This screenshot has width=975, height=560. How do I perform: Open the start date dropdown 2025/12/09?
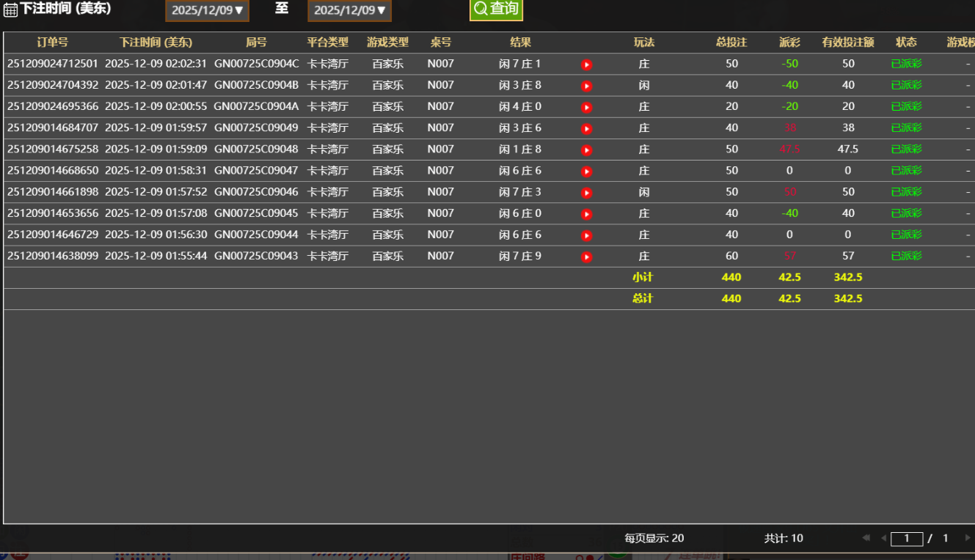[x=207, y=11]
